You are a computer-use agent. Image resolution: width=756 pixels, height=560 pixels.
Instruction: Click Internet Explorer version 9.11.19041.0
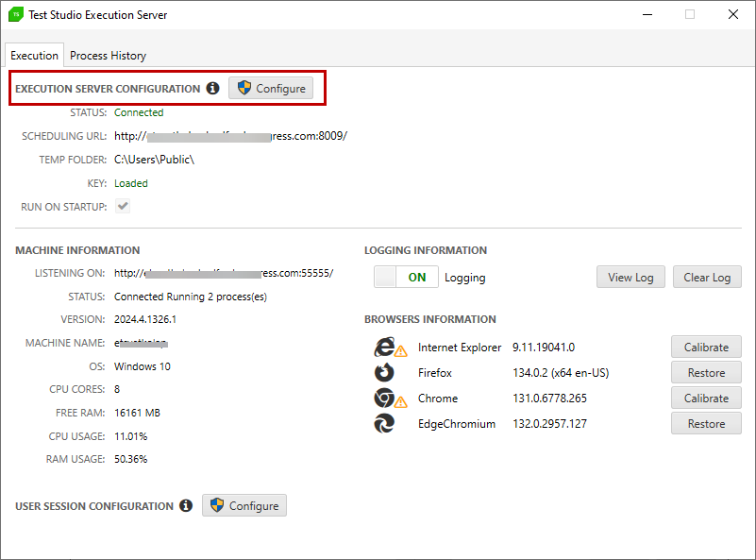coord(544,348)
